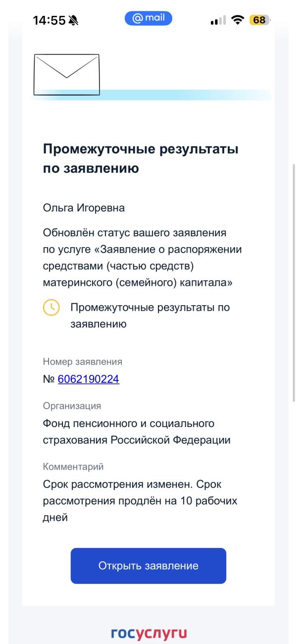Image resolution: width=297 pixels, height=644 pixels.
Task: Tap the Номер заявления label
Action: [82, 362]
